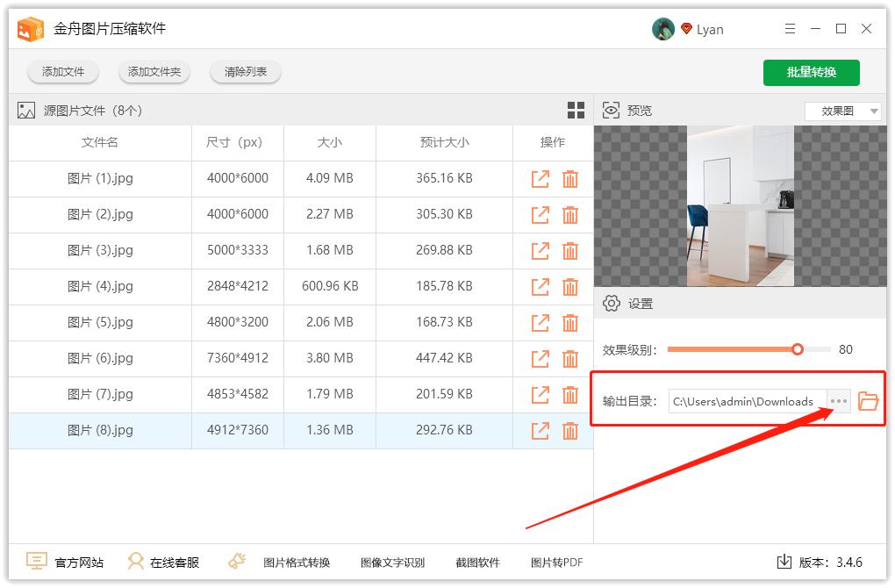Open the 截图软件 tool

477,562
